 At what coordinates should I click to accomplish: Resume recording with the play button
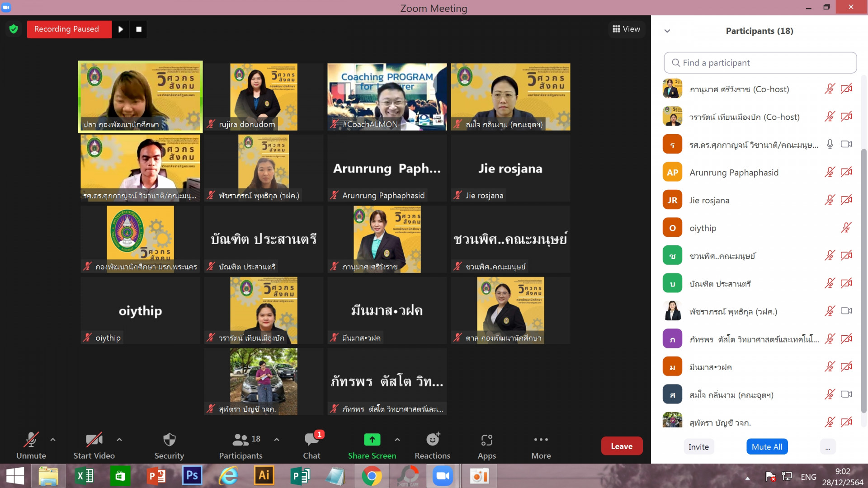pos(121,29)
